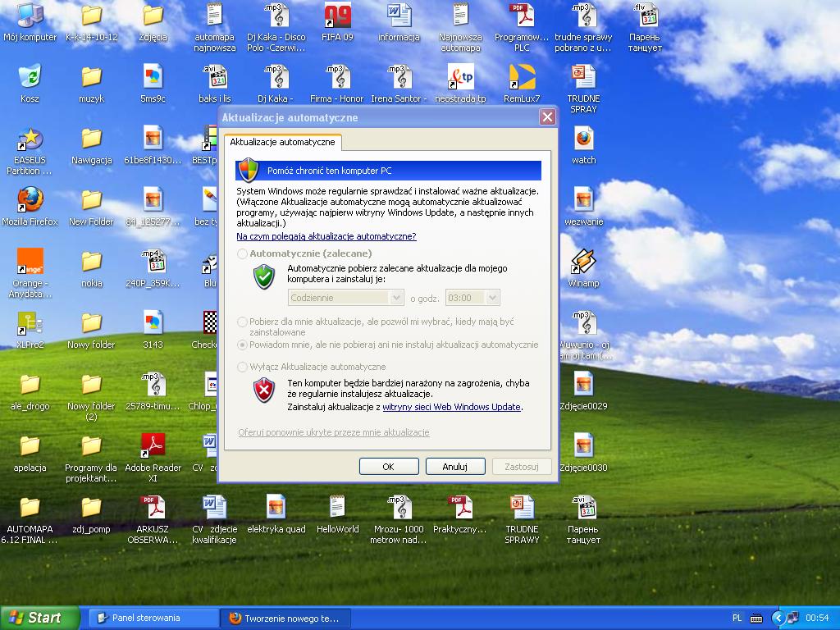The width and height of the screenshot is (840, 630).
Task: Select the Aktualizacje automatyczne tab
Action: [282, 142]
